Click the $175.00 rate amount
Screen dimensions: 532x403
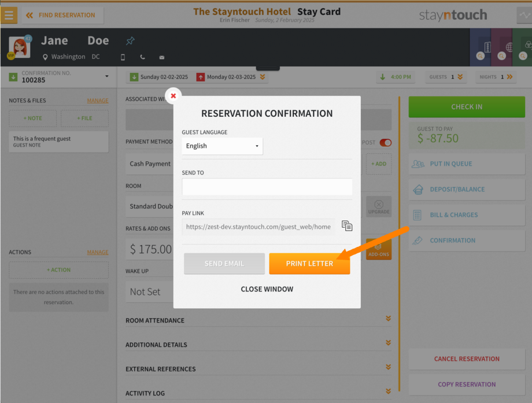[x=151, y=249]
